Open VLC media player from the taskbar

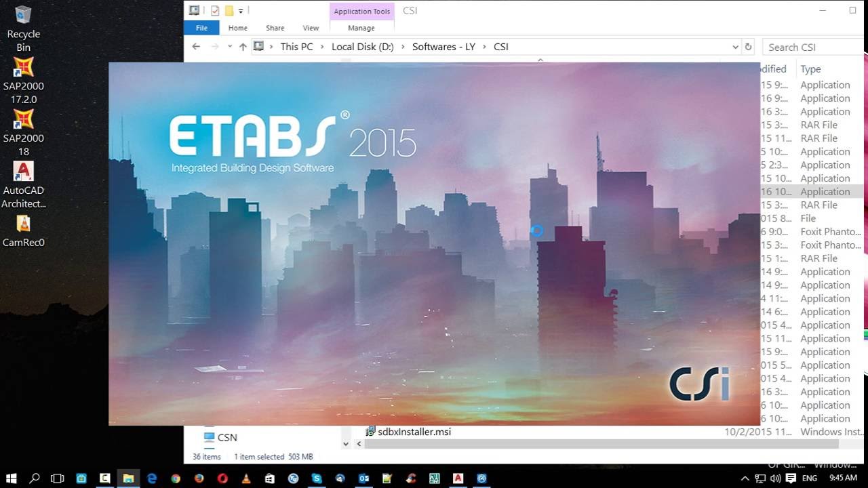[x=245, y=478]
